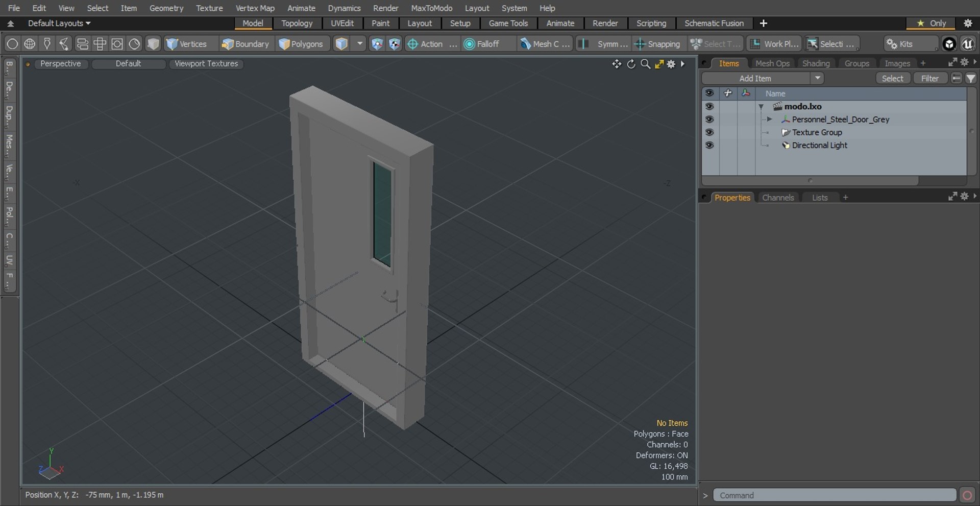
Task: Open the Geometry menu
Action: tap(166, 8)
